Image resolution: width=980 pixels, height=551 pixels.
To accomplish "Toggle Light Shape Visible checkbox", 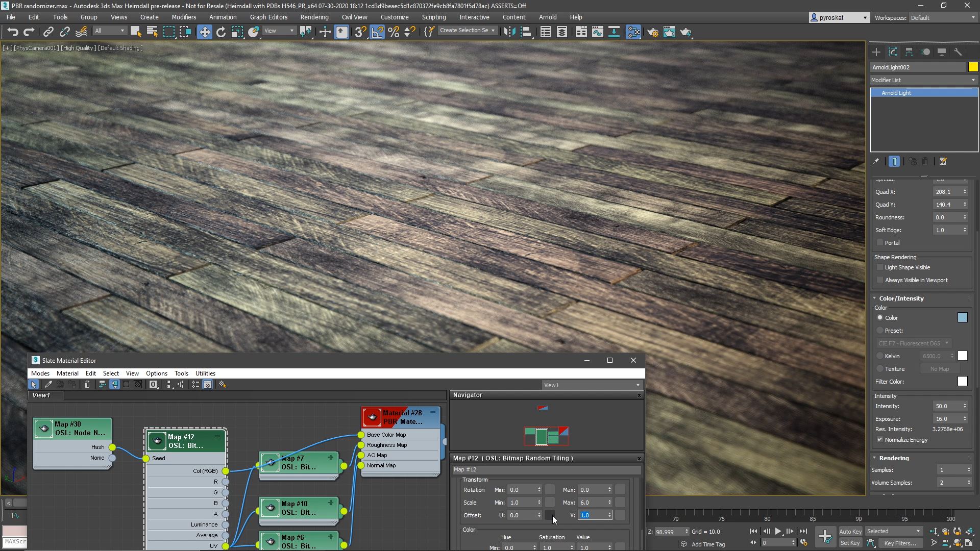I will (880, 267).
